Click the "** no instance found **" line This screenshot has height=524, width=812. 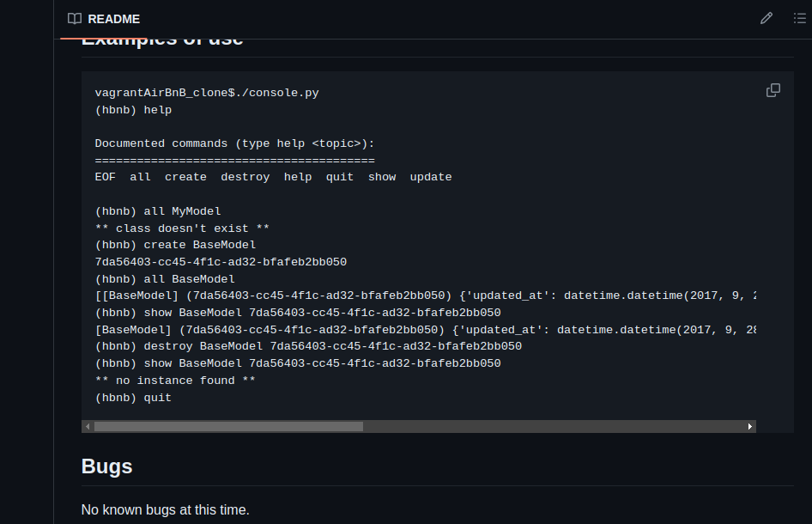pos(175,381)
